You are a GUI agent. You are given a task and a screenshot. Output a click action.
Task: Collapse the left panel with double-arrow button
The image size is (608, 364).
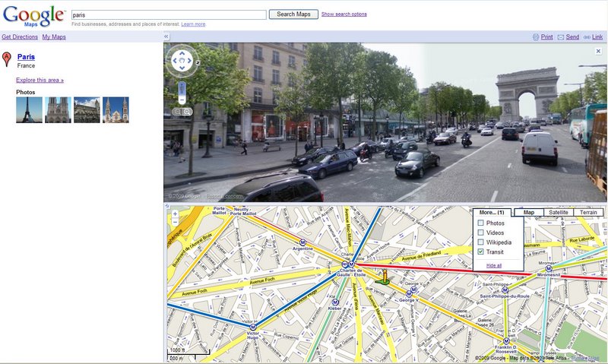[166, 36]
